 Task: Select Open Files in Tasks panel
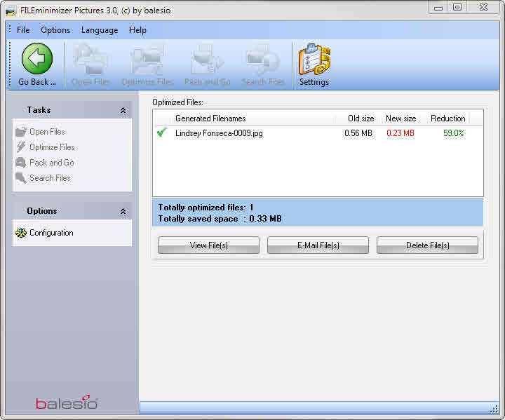coord(47,132)
